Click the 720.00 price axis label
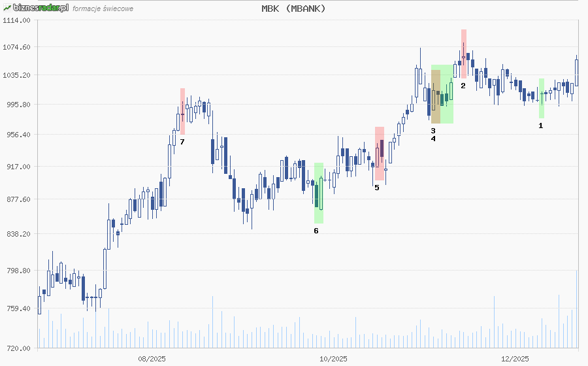Screen dimensions: 588x366 pyautogui.click(x=19, y=348)
